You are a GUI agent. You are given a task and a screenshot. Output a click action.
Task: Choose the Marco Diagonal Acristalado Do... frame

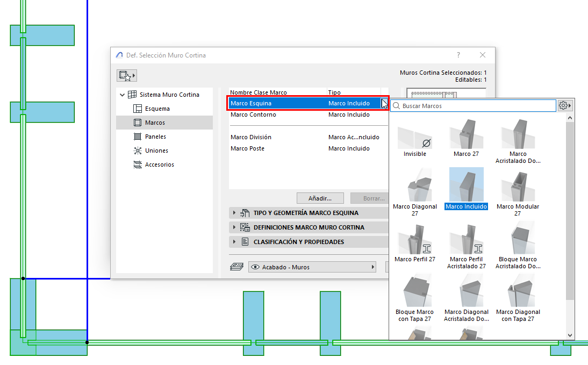point(466,298)
